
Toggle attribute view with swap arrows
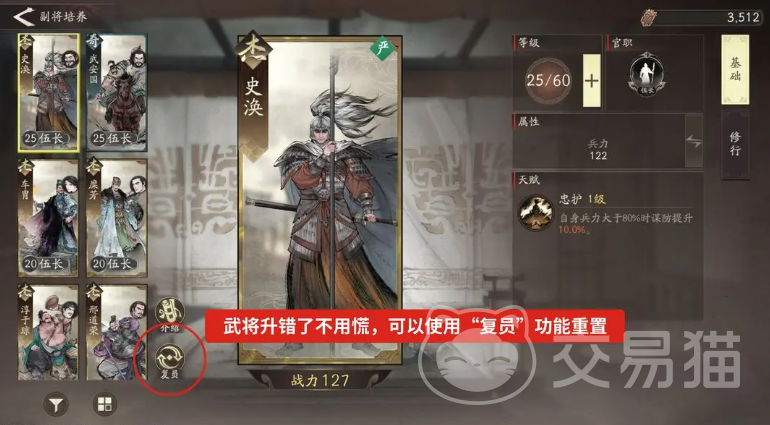point(693,142)
